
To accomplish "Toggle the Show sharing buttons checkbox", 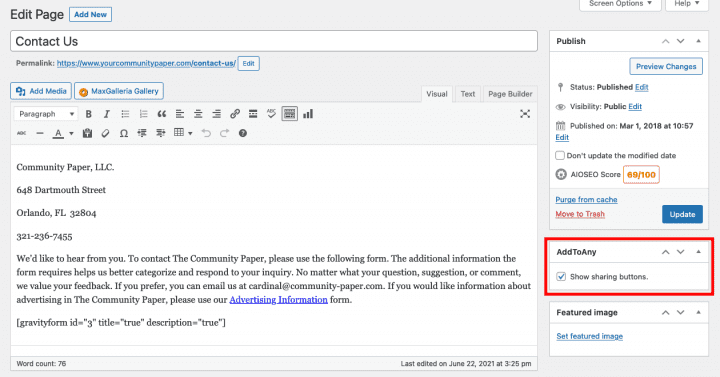I will pos(561,276).
